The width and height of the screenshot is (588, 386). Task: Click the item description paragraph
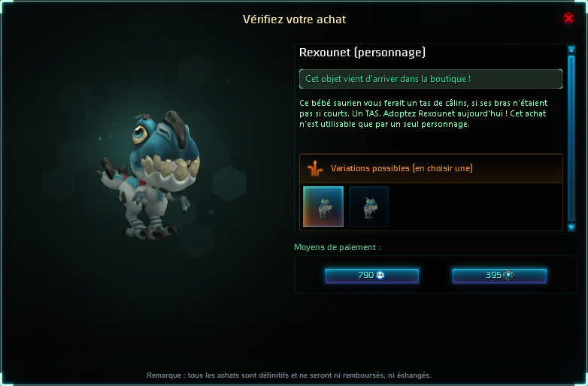tap(423, 113)
